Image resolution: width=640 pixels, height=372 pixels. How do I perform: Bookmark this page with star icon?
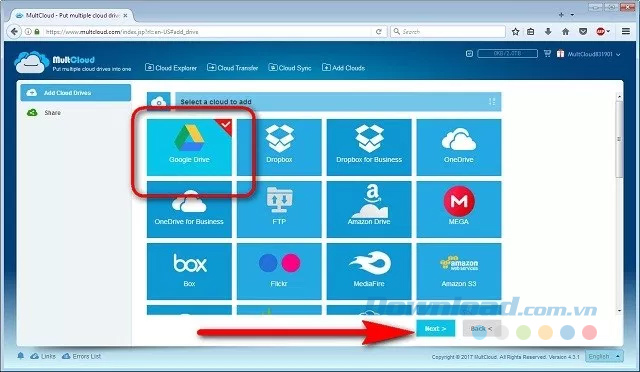point(516,31)
